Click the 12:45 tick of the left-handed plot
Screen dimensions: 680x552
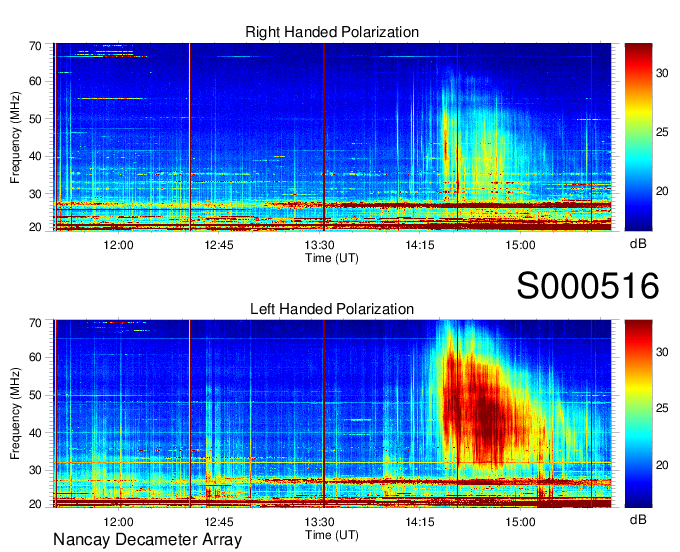[x=219, y=522]
